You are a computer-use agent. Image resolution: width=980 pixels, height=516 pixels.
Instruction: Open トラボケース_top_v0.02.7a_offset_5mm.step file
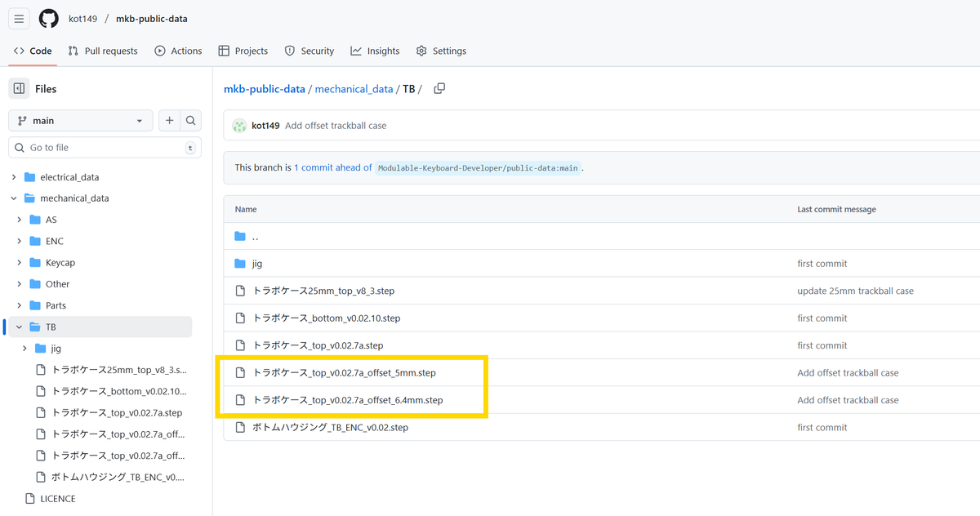[344, 373]
